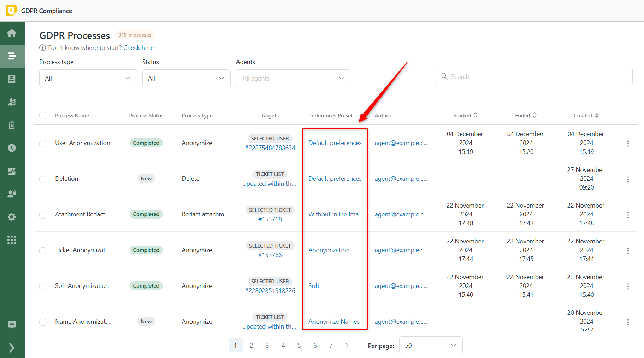Open the Anonymize Names preset link
The height and width of the screenshot is (358, 644).
(x=334, y=322)
